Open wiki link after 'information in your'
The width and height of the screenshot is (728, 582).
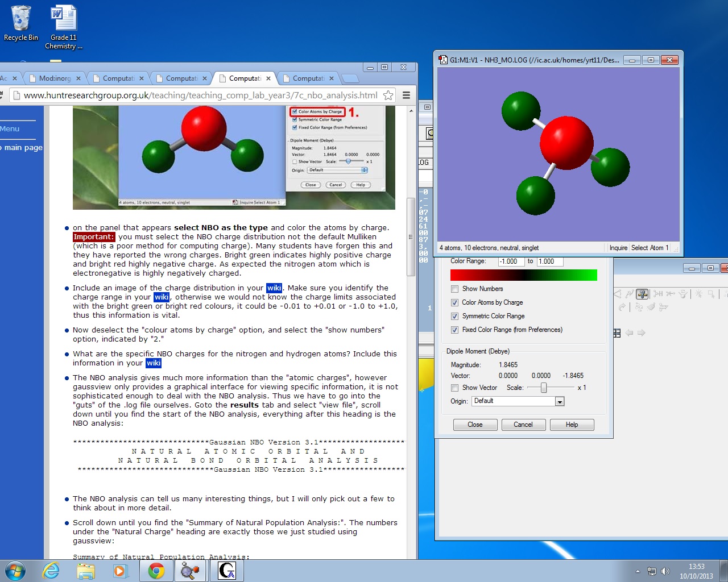click(154, 363)
